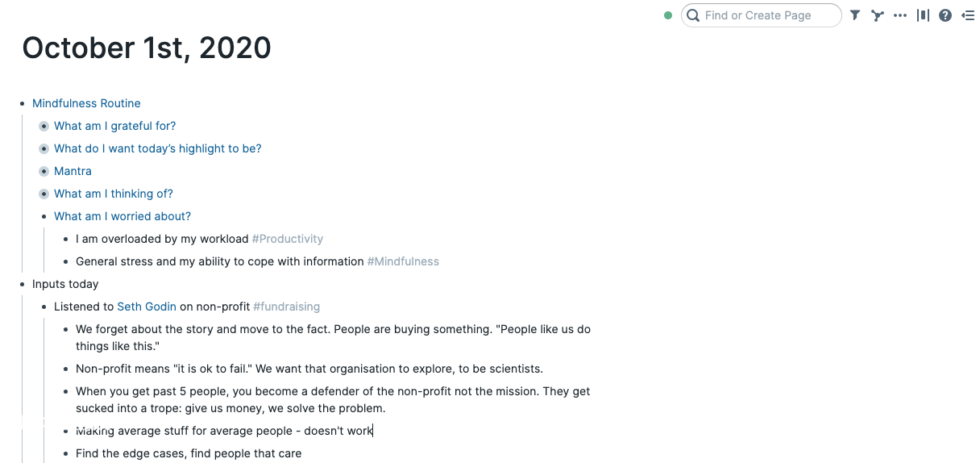980x463 pixels.
Task: Open the Seth Godin page link
Action: [x=147, y=307]
